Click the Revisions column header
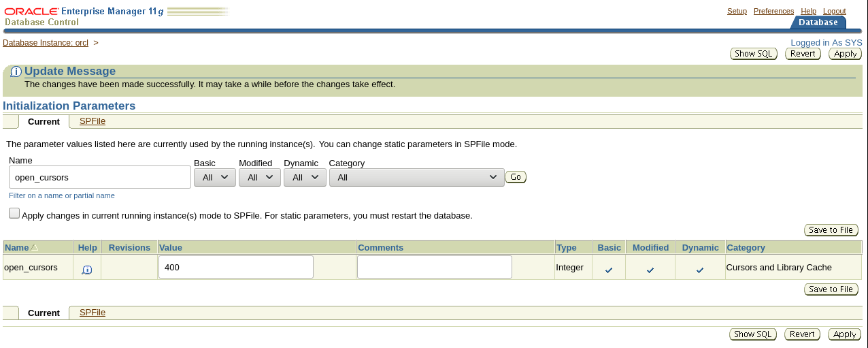Viewport: 868px width, 348px height. (x=129, y=248)
